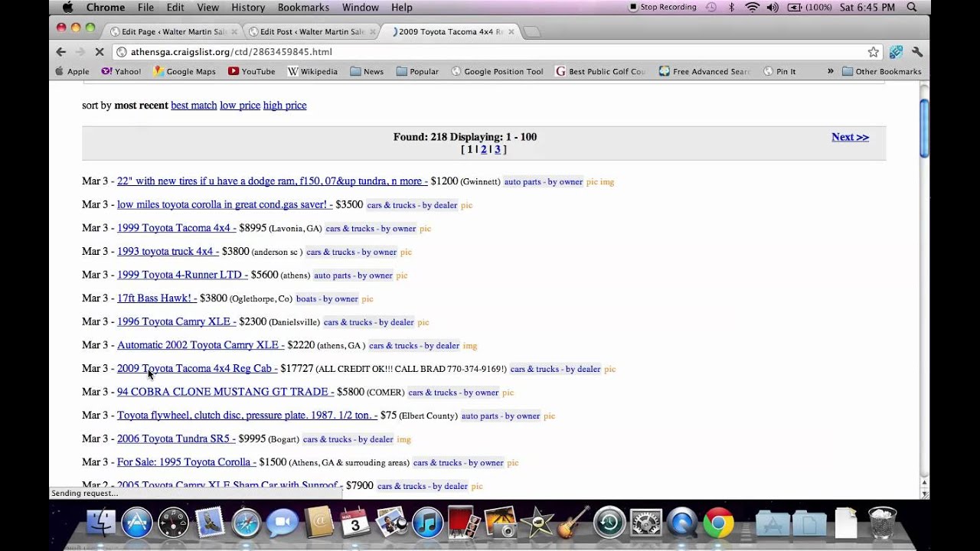Sort results by high price
The image size is (980, 551).
[285, 106]
